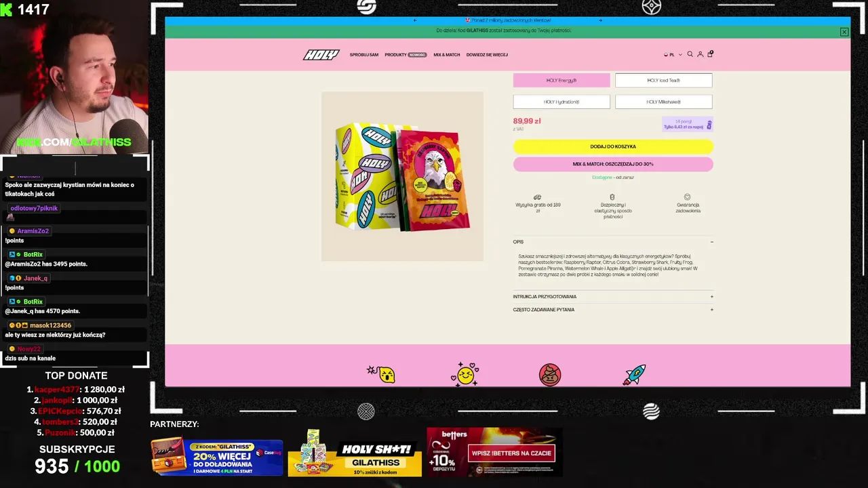Click top donor kacper4377 entry

coord(76,390)
